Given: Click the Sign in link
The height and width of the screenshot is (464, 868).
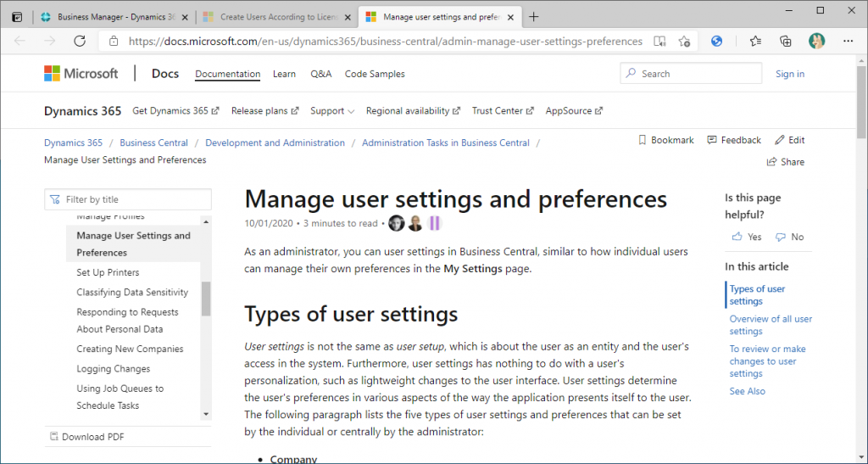Looking at the screenshot, I should (x=790, y=74).
